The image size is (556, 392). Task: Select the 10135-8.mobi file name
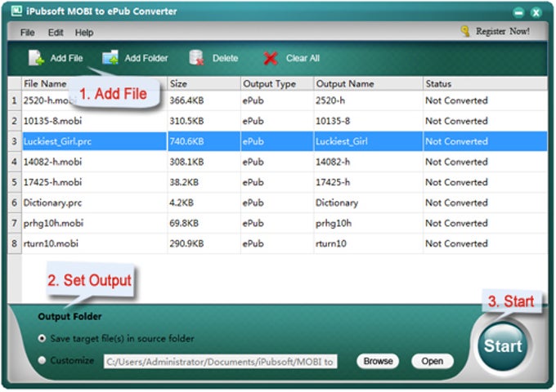(52, 121)
